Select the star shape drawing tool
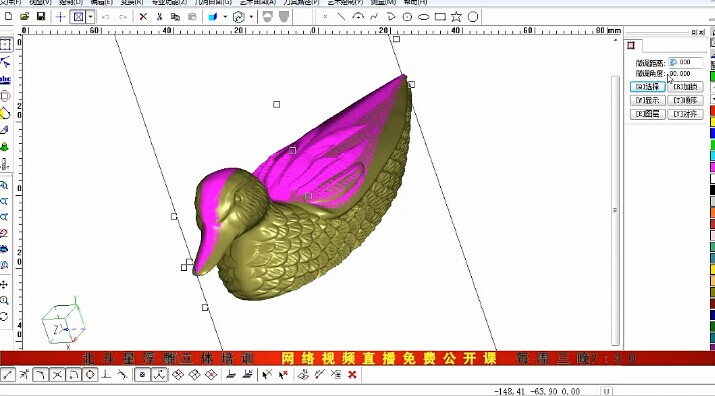715x396 pixels. [456, 17]
